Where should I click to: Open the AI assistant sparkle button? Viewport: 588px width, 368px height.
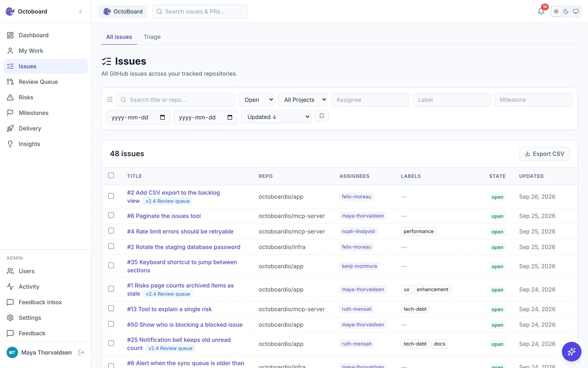coord(571,351)
